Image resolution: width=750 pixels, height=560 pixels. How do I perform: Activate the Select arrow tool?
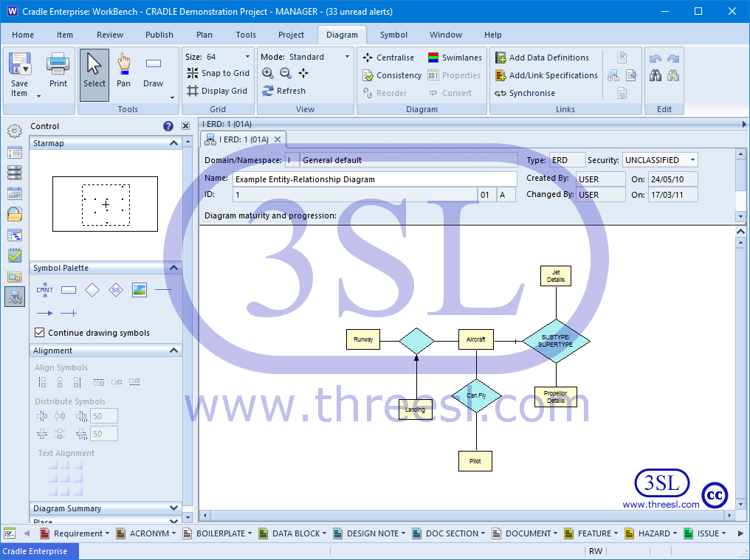(x=94, y=75)
